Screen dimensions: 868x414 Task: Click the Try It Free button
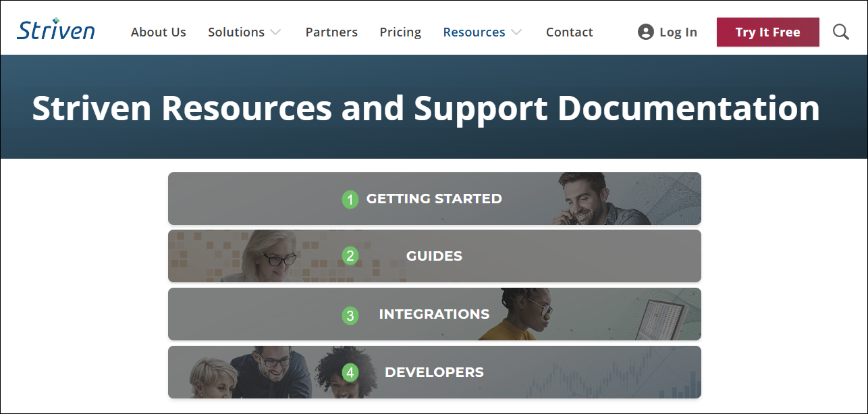pyautogui.click(x=768, y=32)
